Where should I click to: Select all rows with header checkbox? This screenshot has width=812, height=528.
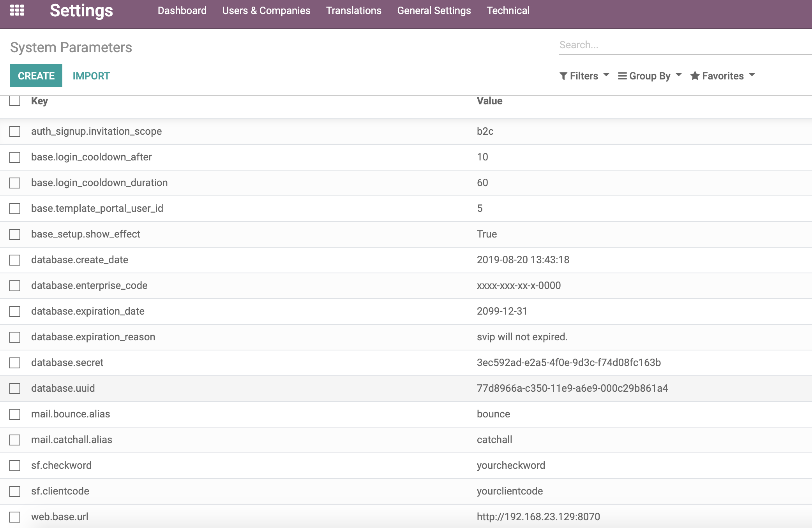point(15,101)
